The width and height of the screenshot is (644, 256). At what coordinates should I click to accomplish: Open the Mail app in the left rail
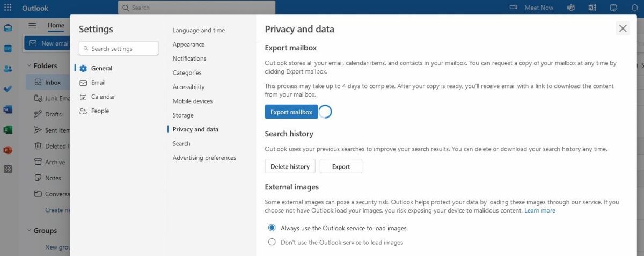[8, 28]
